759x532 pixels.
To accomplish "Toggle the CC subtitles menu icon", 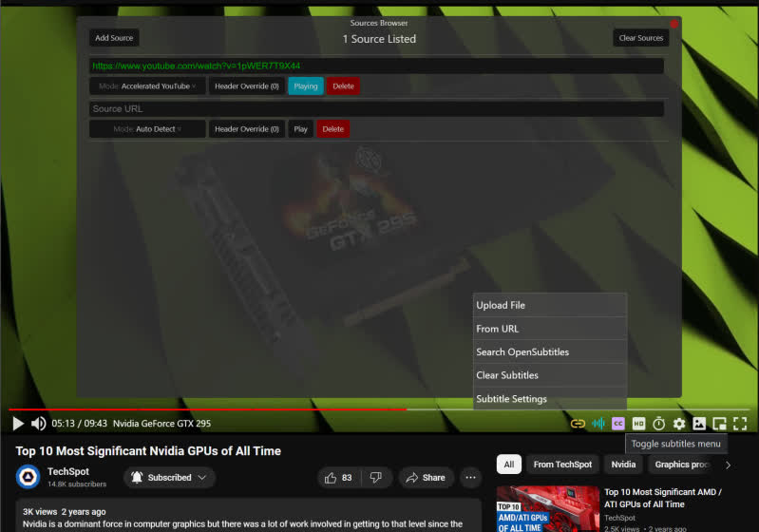I will point(618,424).
